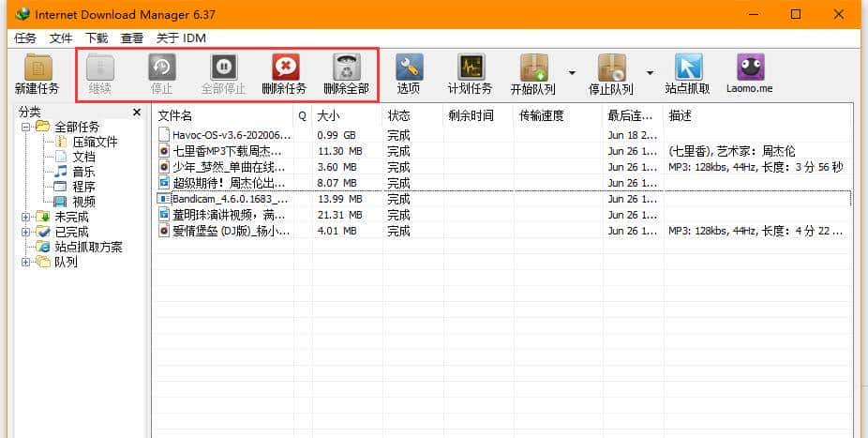Click the Laomo.me purple face icon
The height and width of the screenshot is (438, 868).
[x=751, y=67]
